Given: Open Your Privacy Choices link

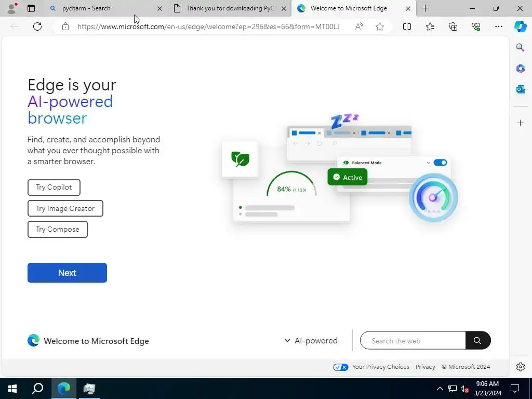Looking at the screenshot, I should click(380, 367).
